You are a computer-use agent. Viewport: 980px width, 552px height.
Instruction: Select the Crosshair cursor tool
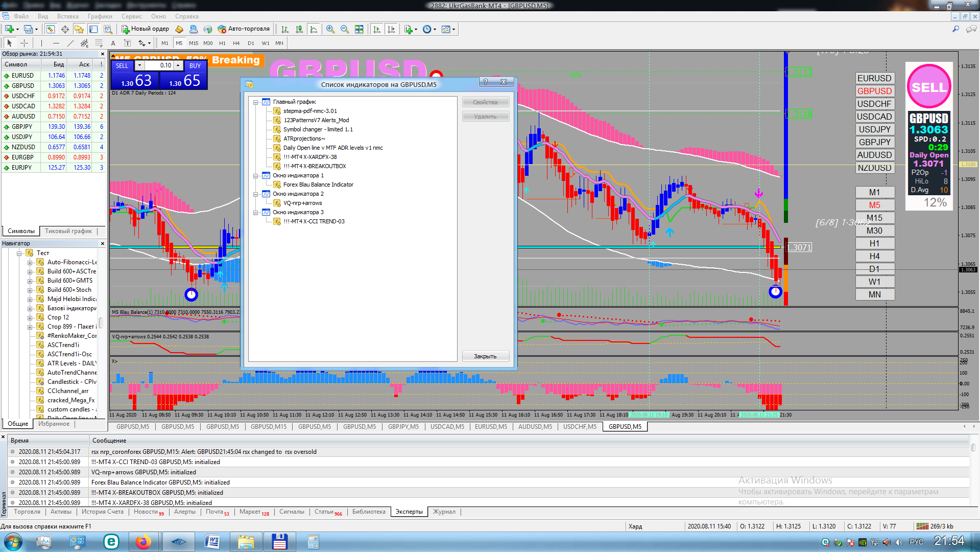(x=24, y=43)
